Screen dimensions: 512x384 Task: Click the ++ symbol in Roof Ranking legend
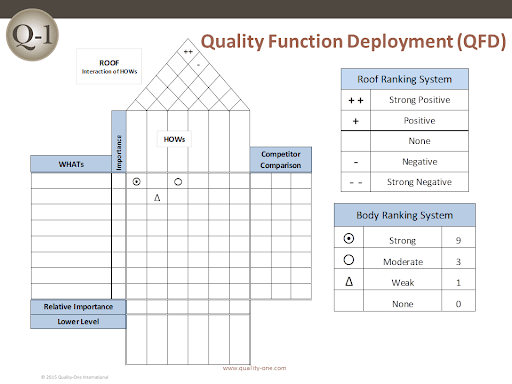[x=356, y=100]
